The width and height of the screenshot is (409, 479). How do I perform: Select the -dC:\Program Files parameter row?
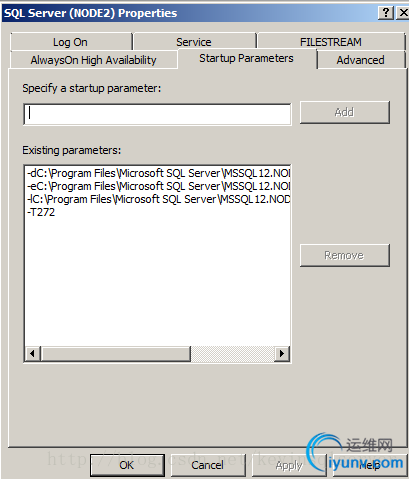click(158, 173)
